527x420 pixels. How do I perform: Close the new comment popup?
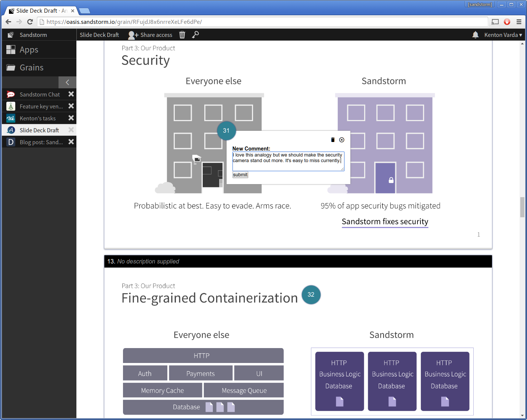point(342,140)
